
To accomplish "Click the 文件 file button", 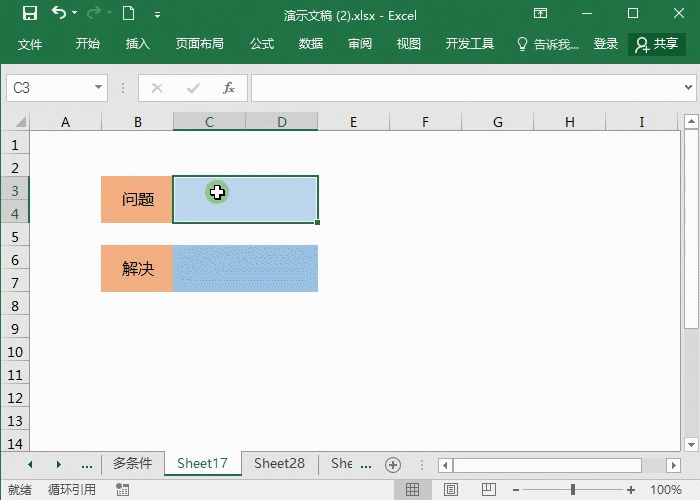I will (x=30, y=44).
